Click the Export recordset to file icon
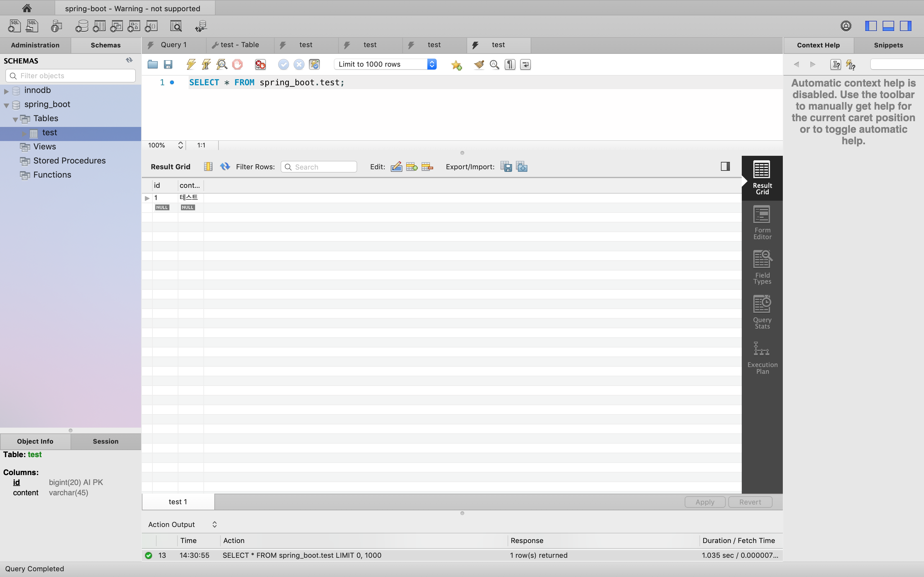Image resolution: width=924 pixels, height=577 pixels. pyautogui.click(x=506, y=167)
